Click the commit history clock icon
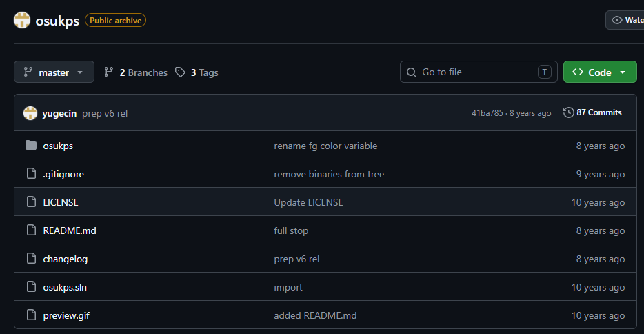This screenshot has height=334, width=644. [568, 112]
